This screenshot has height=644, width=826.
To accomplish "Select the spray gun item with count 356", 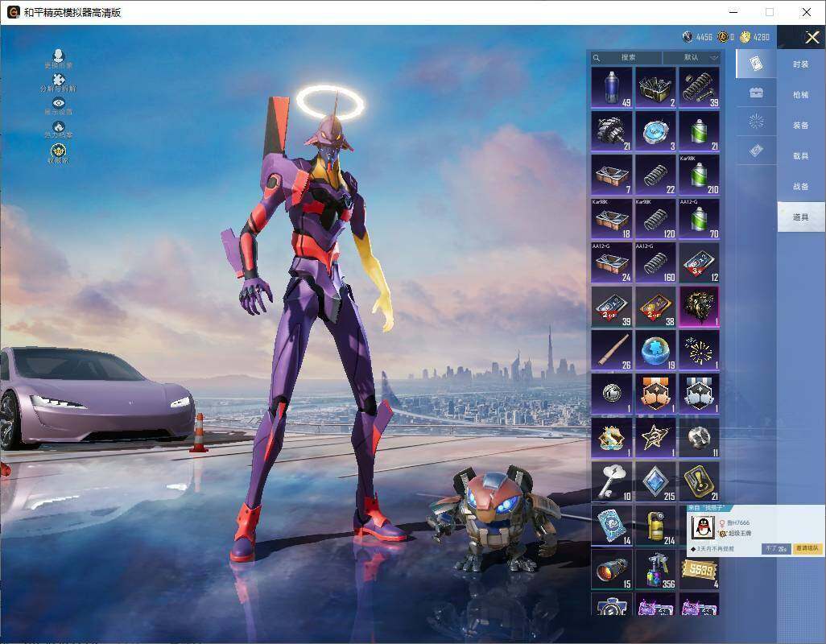I will coord(655,570).
